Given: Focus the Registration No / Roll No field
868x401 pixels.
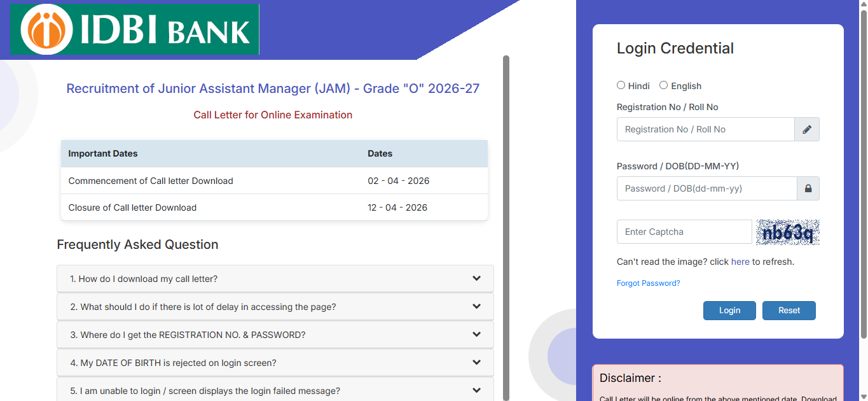Looking at the screenshot, I should pos(705,129).
